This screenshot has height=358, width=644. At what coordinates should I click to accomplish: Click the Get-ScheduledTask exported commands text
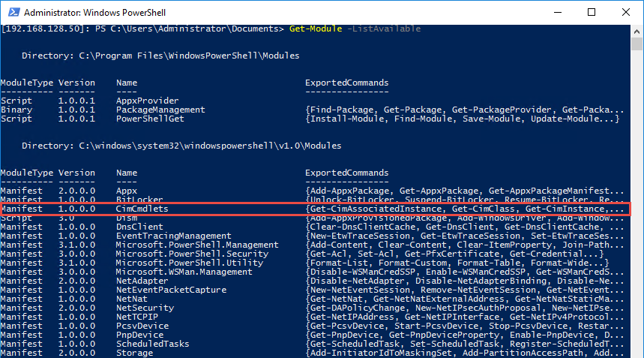(465, 344)
